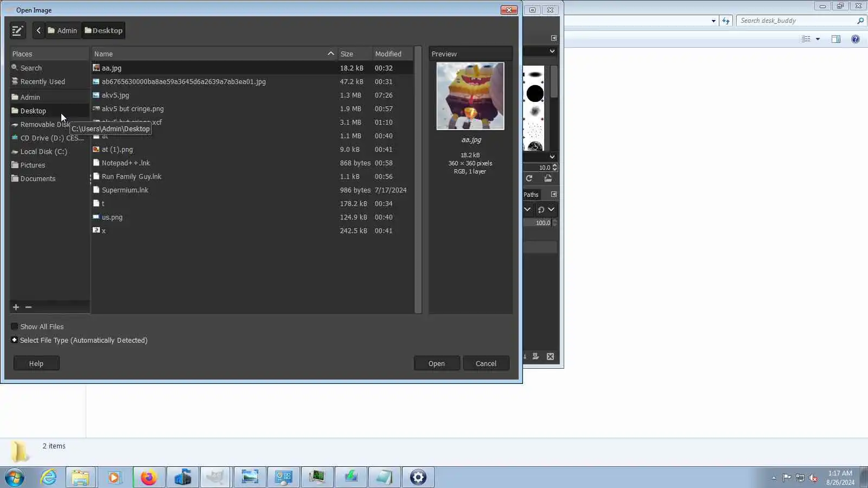The image size is (868, 488).
Task: Toggle Explorer preview pane icon
Action: click(836, 39)
